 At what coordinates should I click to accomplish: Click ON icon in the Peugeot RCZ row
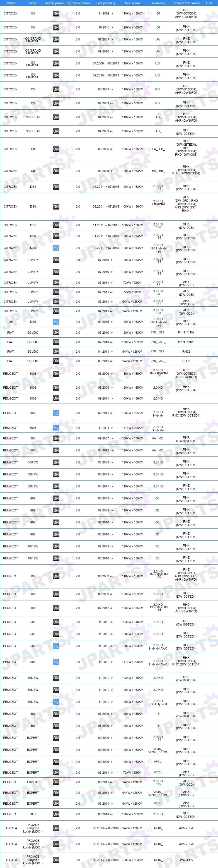(56, 814)
